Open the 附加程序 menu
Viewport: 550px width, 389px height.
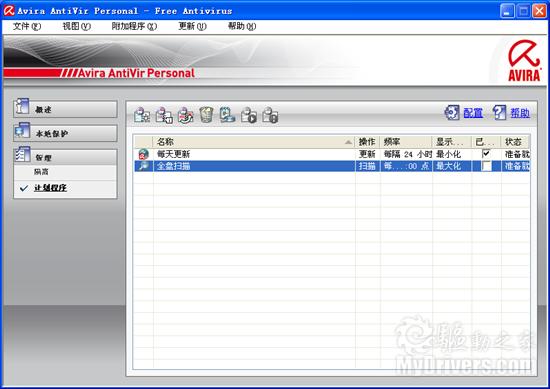pos(134,26)
